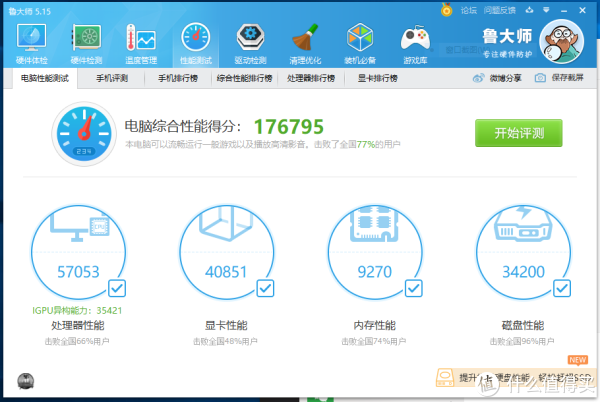Click the memory score 9270
Screen dimensions: 600x402
[x=375, y=272]
